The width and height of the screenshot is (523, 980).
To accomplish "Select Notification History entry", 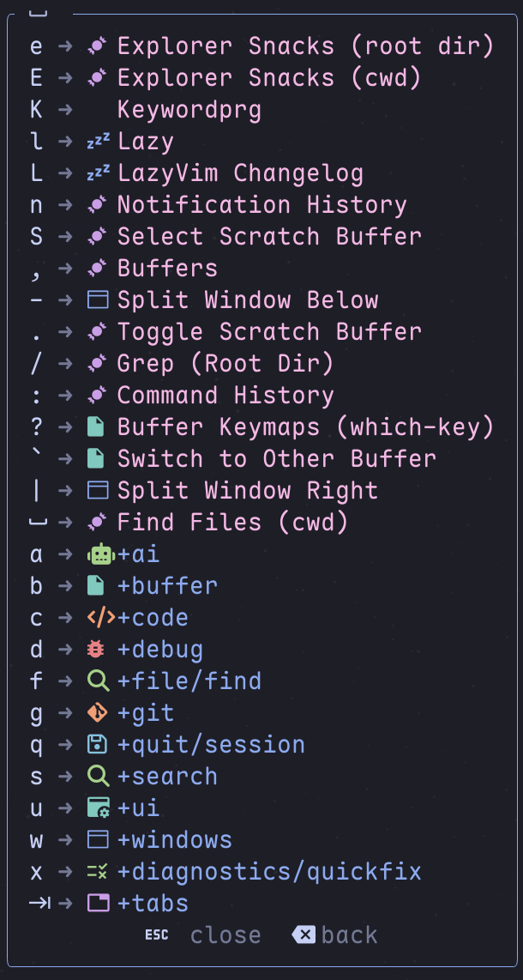I will click(261, 205).
